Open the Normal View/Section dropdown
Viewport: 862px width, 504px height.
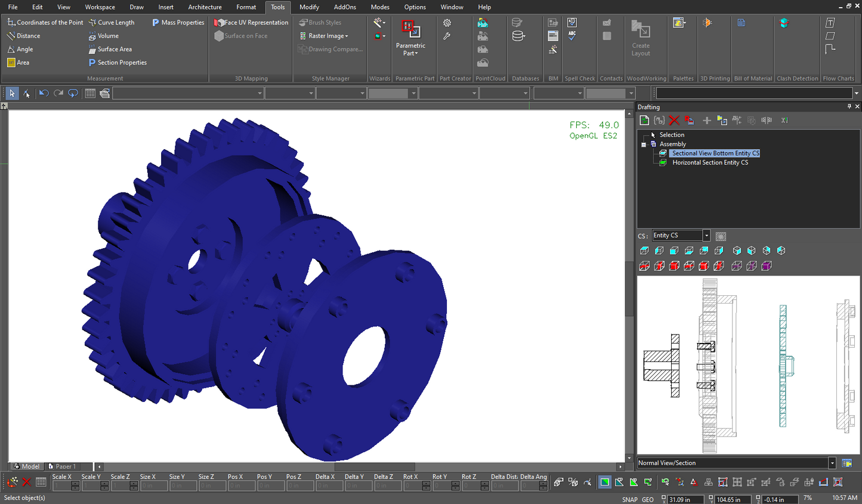[833, 462]
